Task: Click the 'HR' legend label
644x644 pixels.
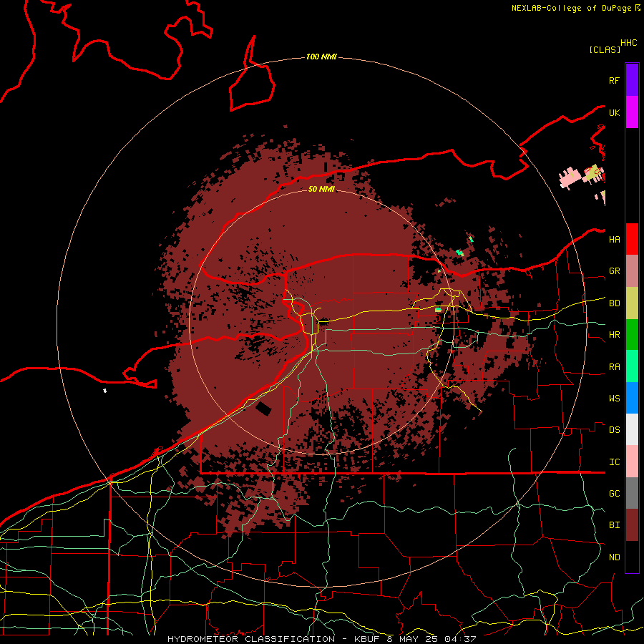Action: (x=614, y=335)
